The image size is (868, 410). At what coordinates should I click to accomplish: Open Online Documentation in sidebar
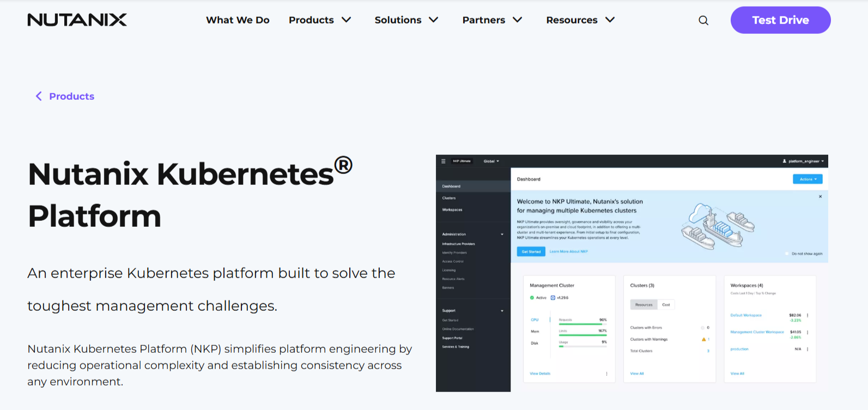[458, 329]
